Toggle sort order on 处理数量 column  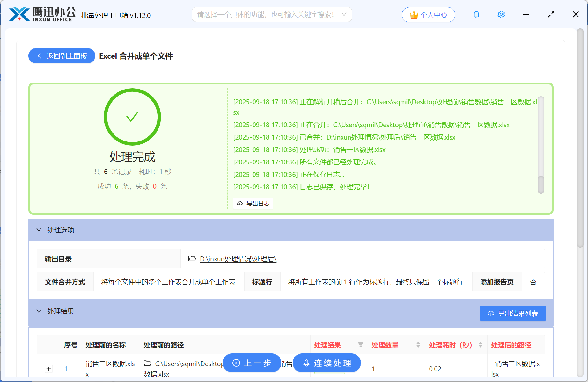click(418, 345)
